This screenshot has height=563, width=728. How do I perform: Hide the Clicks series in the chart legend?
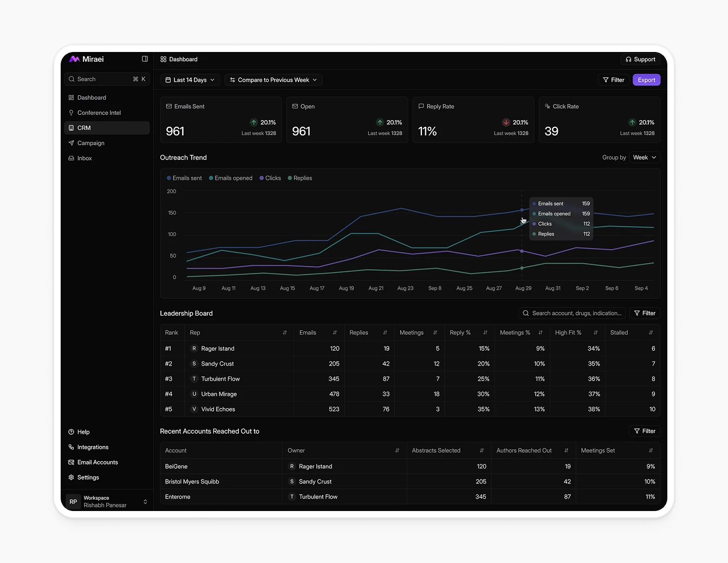pos(270,178)
